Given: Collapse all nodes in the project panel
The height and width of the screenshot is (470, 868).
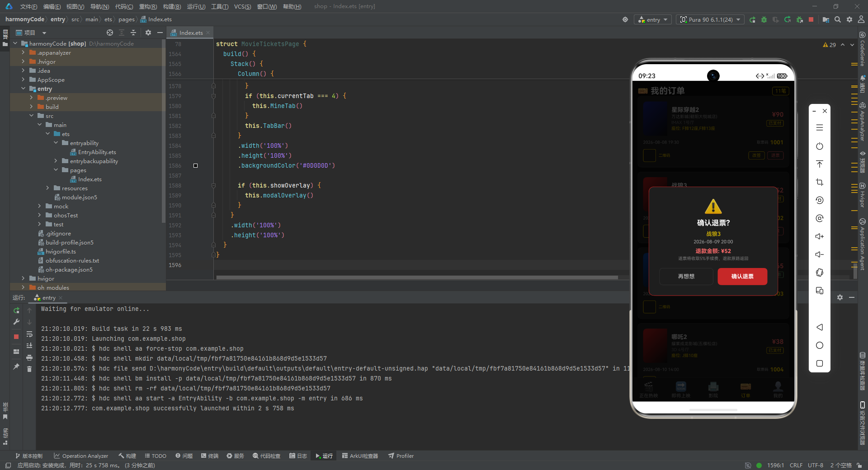Looking at the screenshot, I should pos(133,33).
